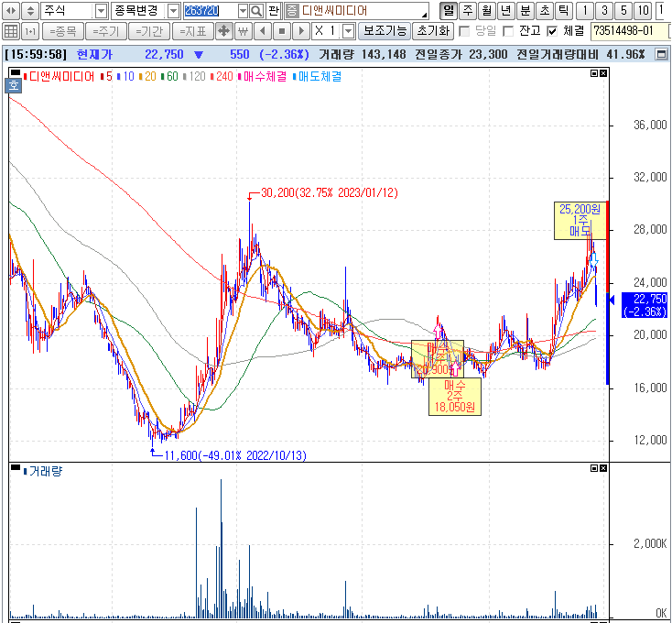Switch to the 분 minute chart tab
This screenshot has width=672, height=623.
coord(526,11)
